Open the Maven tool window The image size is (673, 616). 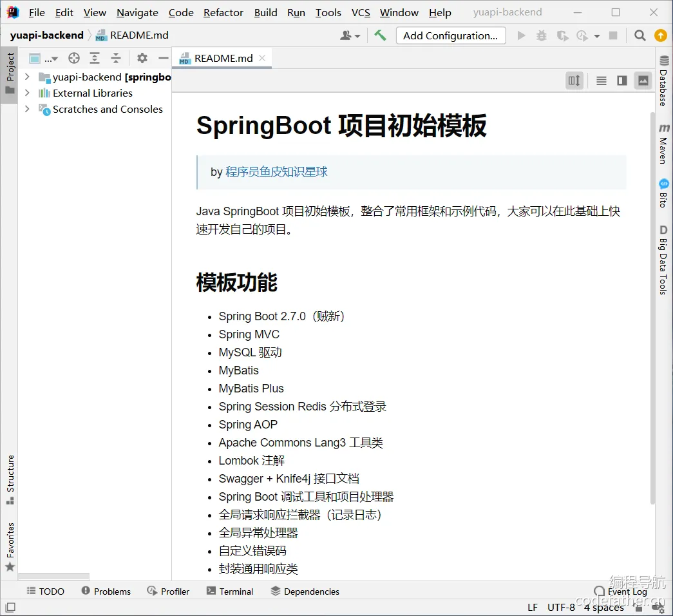pyautogui.click(x=663, y=144)
